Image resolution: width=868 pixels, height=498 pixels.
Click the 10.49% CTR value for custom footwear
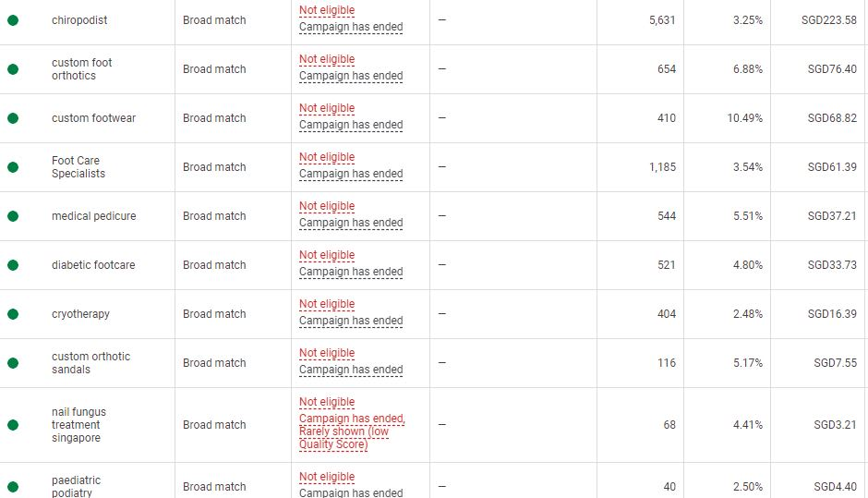click(744, 118)
